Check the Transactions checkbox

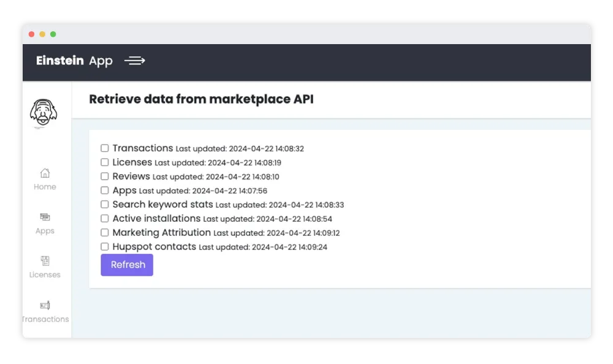pos(105,148)
